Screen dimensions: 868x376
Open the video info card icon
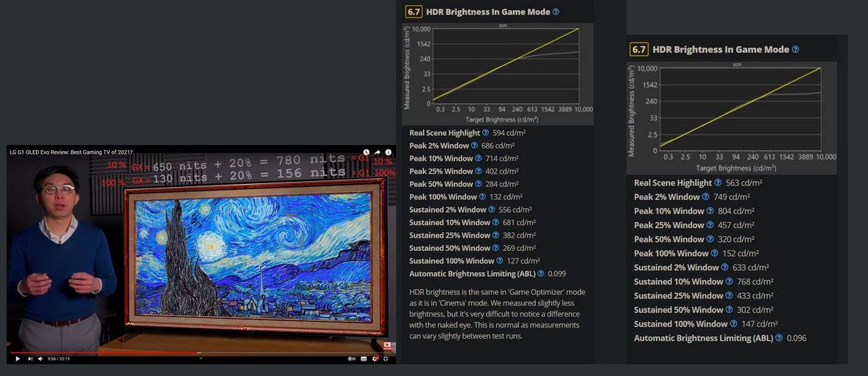tap(389, 152)
